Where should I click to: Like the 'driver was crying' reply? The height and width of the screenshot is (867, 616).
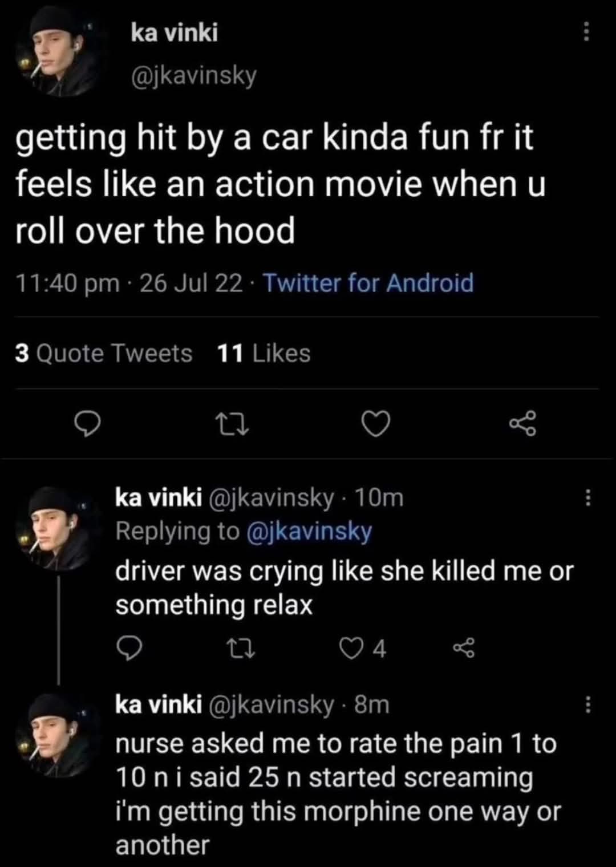[348, 648]
